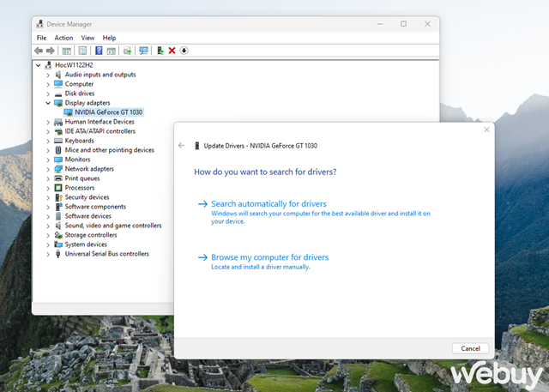Click the System devices icon
This screenshot has height=392, width=549.
coord(58,244)
